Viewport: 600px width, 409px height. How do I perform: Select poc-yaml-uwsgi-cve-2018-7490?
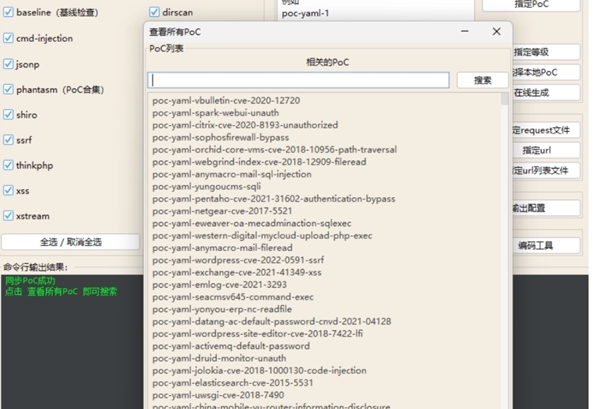[218, 394]
